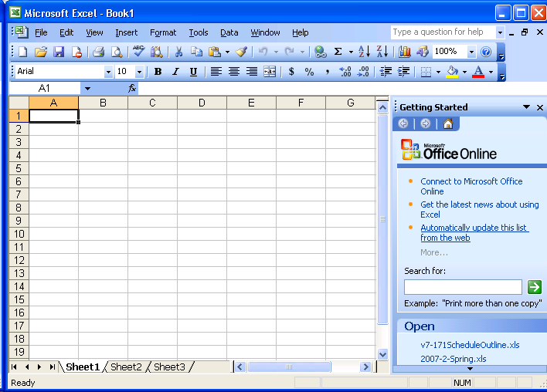This screenshot has height=392, width=547.
Task: Click the Excel Help question mark icon
Action: pyautogui.click(x=486, y=52)
